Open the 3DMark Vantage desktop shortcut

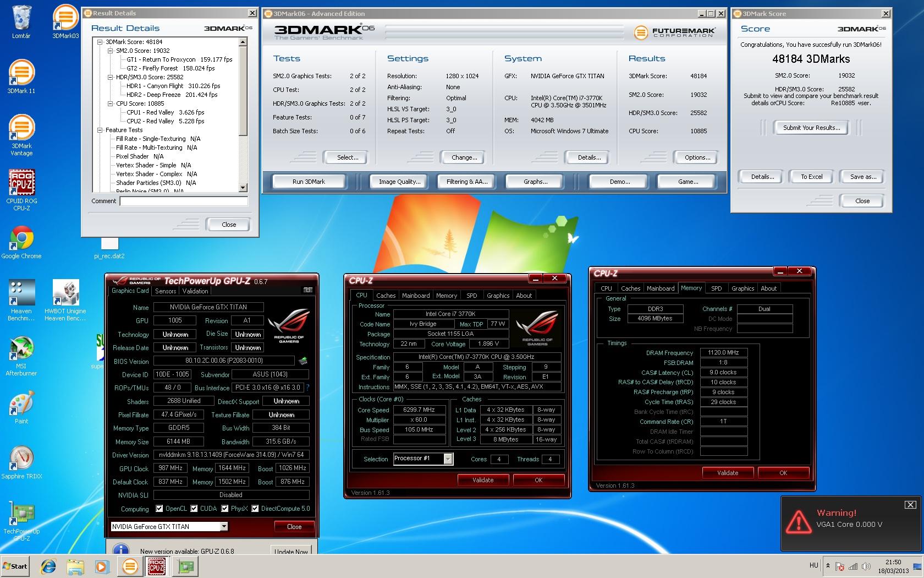pos(21,135)
